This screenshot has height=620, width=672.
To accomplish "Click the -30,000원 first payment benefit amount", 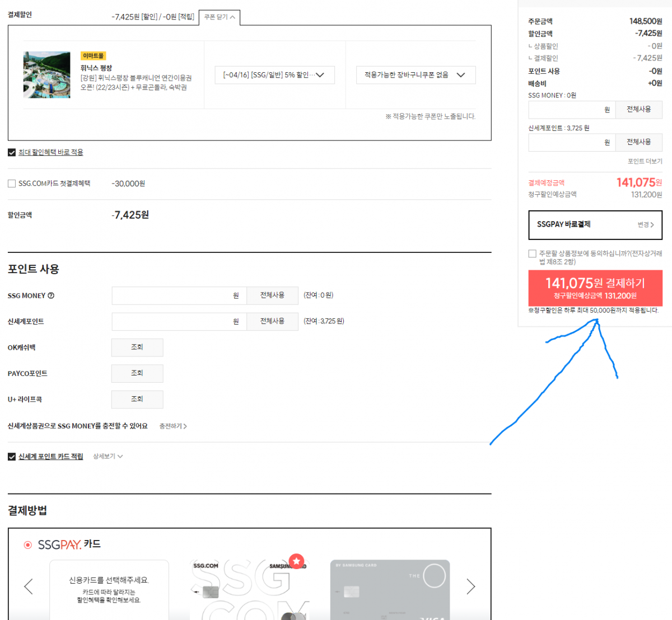I will click(x=128, y=184).
